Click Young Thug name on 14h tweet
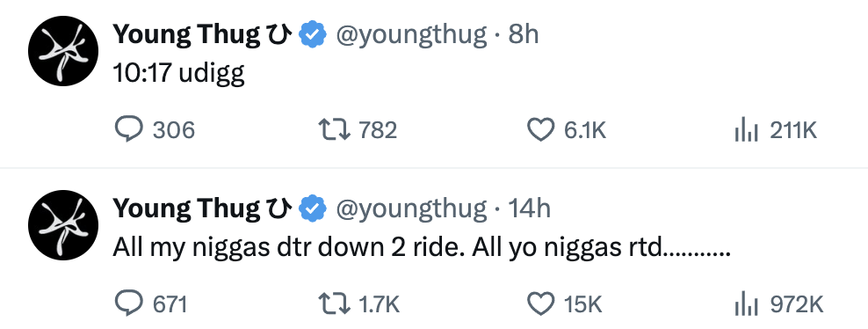 [202, 208]
